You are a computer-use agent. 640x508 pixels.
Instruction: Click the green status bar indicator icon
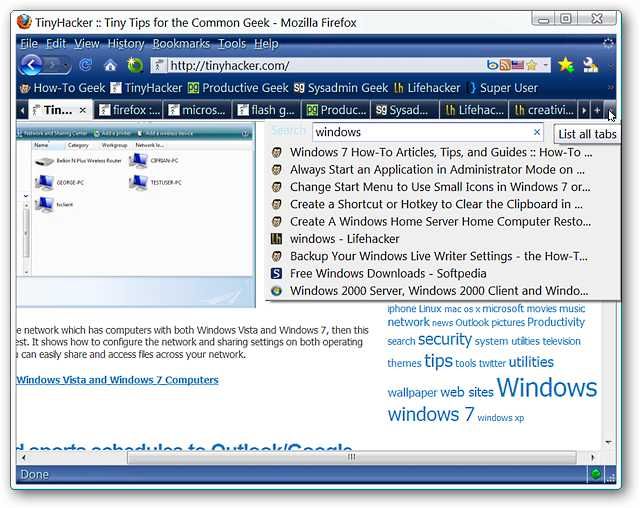point(596,474)
